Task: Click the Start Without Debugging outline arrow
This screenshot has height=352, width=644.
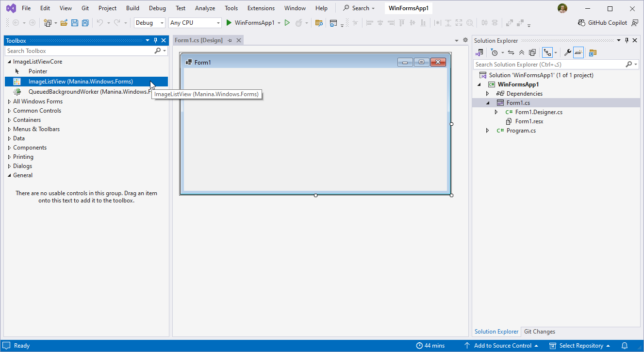Action: pos(287,23)
